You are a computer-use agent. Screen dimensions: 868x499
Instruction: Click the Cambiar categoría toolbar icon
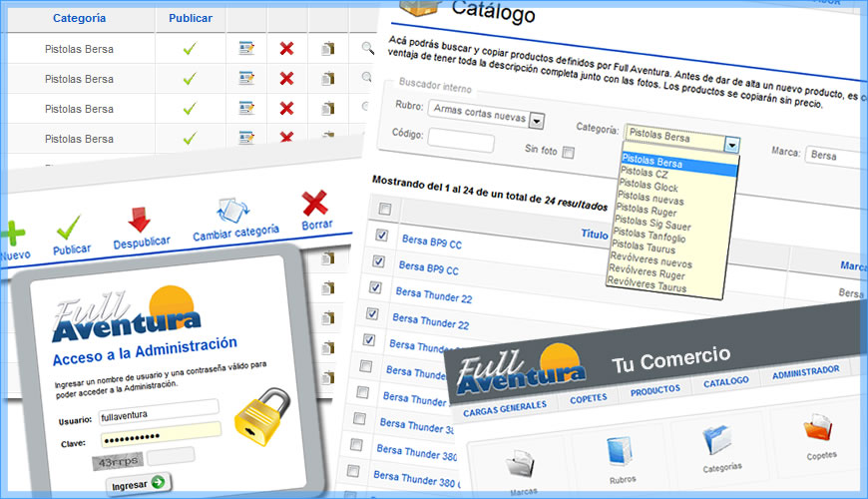tap(233, 210)
